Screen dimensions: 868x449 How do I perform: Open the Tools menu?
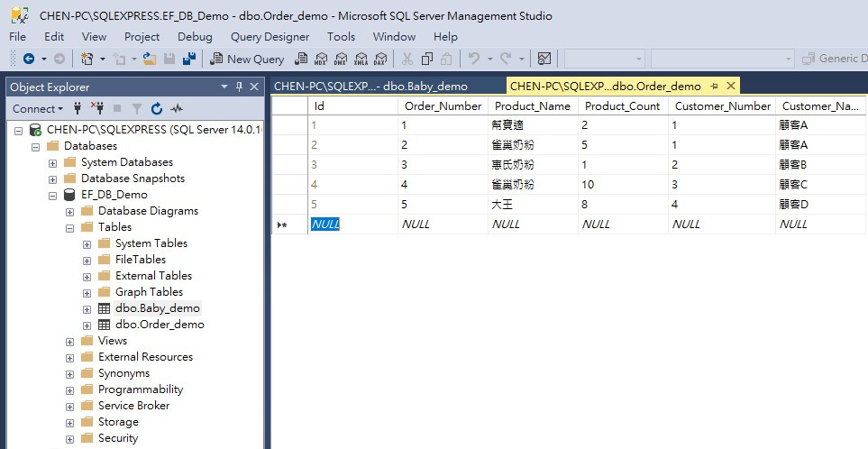(x=341, y=37)
